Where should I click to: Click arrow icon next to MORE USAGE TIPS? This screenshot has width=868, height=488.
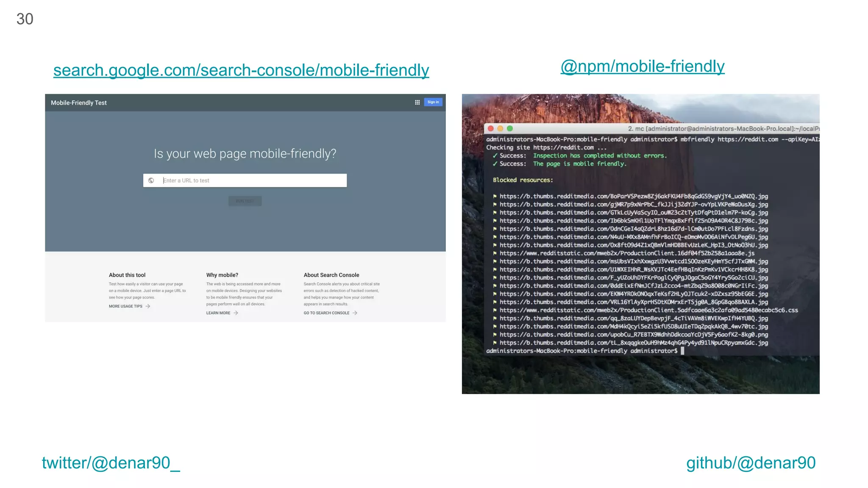click(148, 306)
